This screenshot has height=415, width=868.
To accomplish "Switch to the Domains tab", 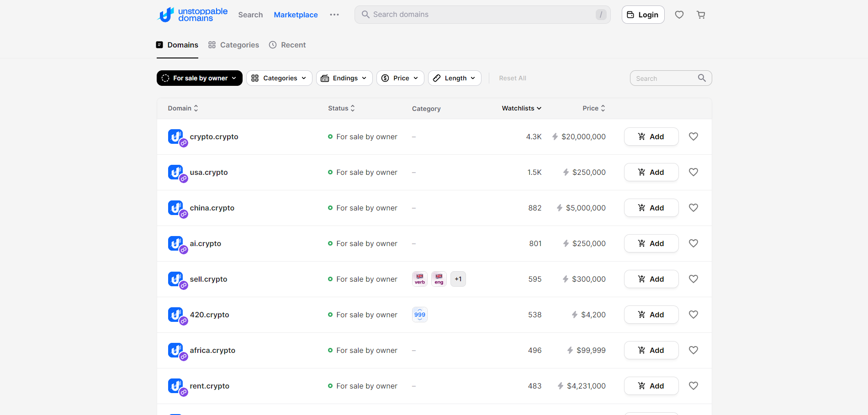I will [177, 45].
